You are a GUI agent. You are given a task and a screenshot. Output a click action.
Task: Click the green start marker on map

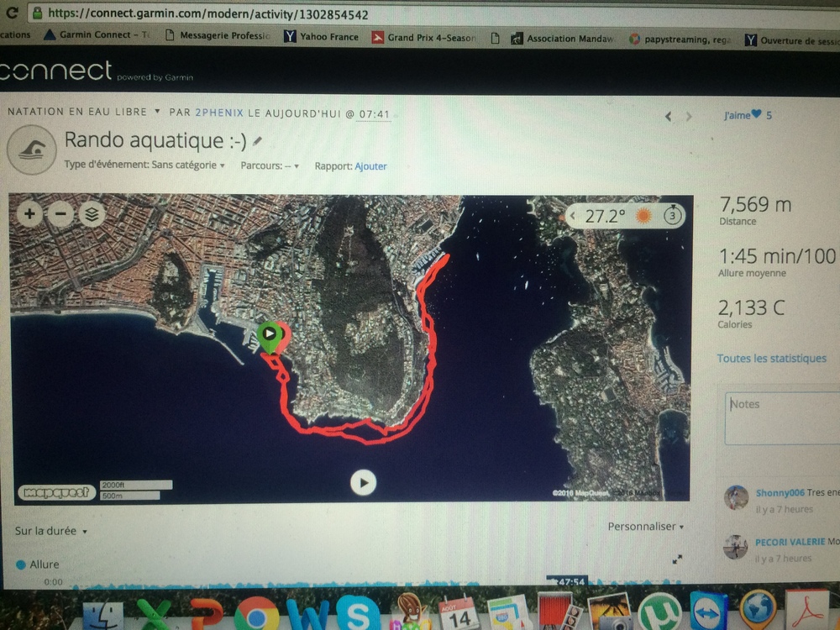coord(270,337)
